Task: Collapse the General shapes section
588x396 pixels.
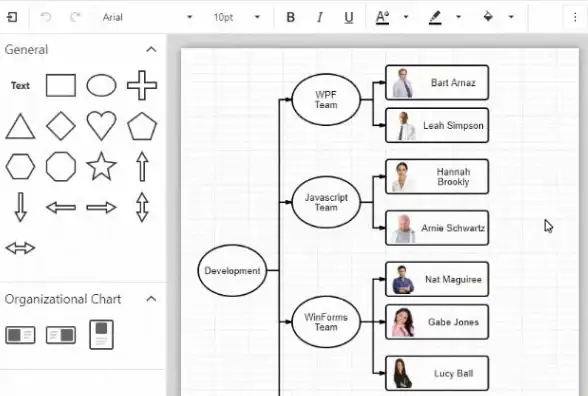Action: [151, 50]
